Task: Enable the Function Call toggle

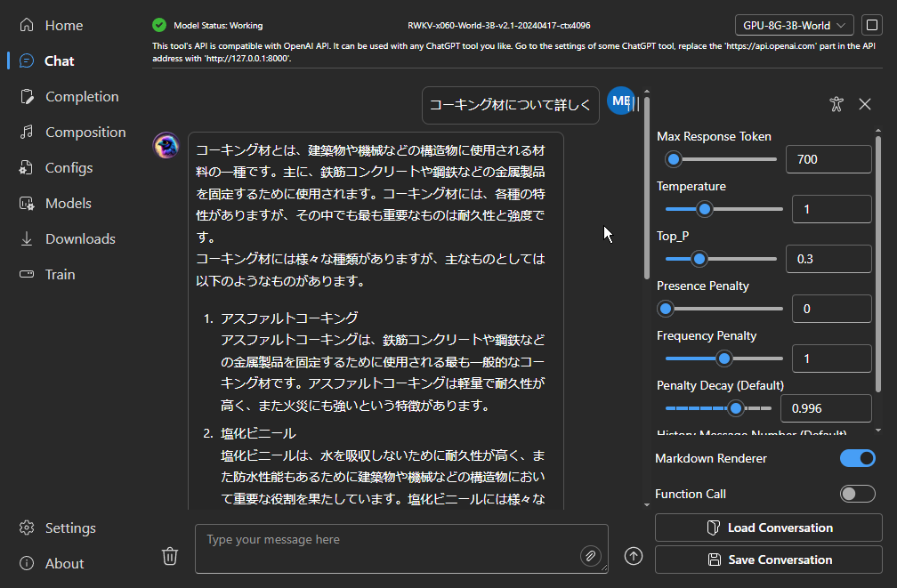Action: coord(857,494)
